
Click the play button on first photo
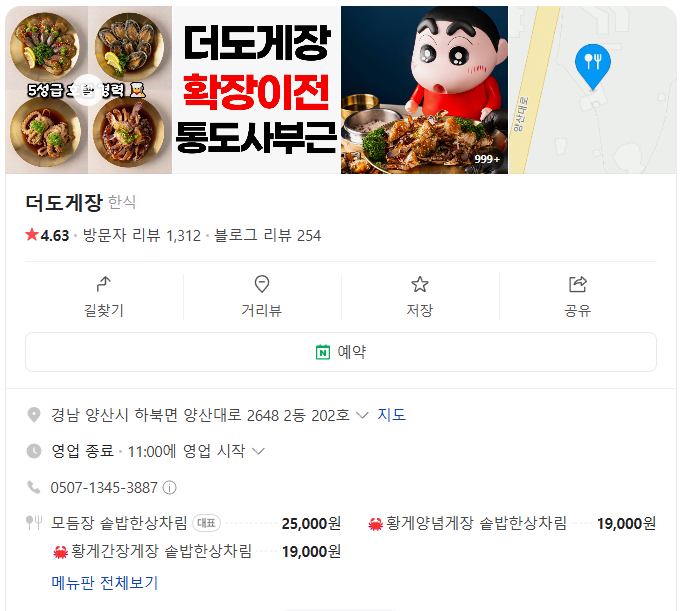click(x=88, y=90)
